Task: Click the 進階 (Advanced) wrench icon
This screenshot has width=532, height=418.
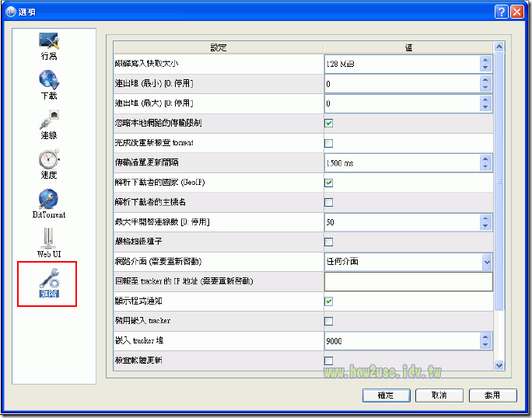Action: [49, 282]
